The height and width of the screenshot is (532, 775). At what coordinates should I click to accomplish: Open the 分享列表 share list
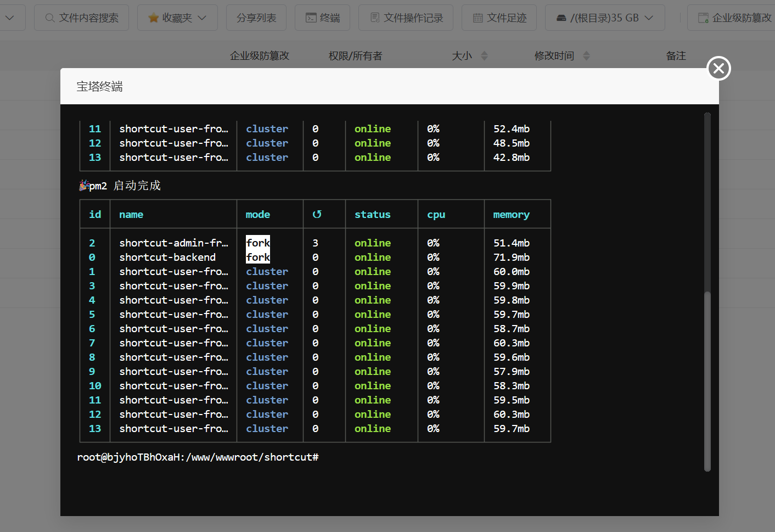(256, 18)
